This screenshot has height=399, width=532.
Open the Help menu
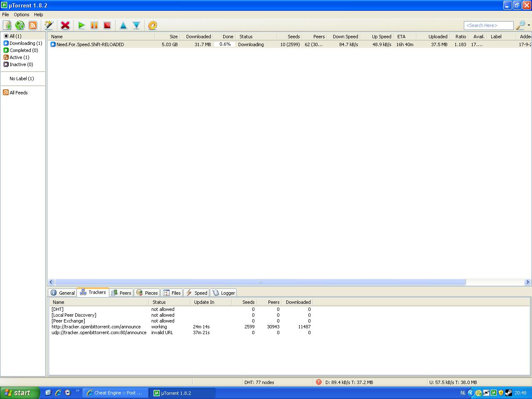coord(39,15)
